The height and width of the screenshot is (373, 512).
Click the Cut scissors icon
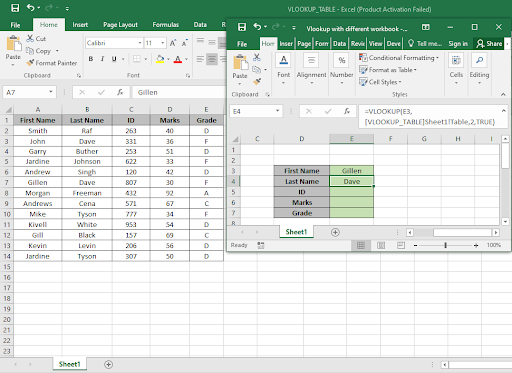click(x=30, y=38)
